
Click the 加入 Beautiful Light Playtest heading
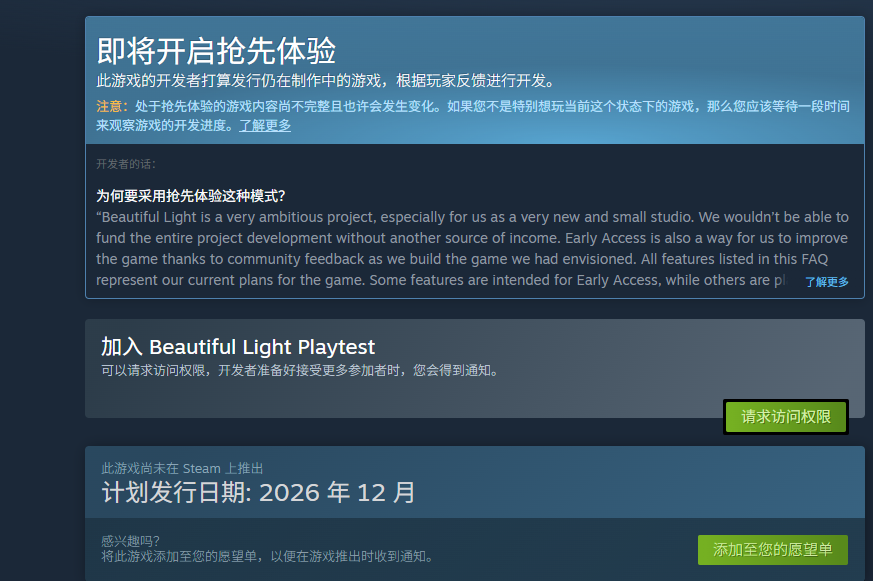point(238,347)
